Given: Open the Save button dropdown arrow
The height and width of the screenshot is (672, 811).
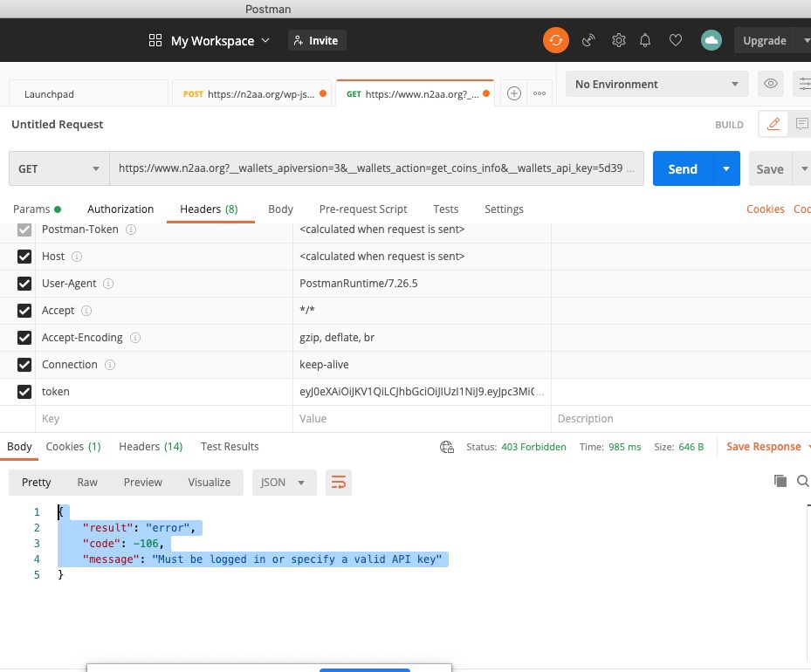Looking at the screenshot, I should [x=803, y=168].
